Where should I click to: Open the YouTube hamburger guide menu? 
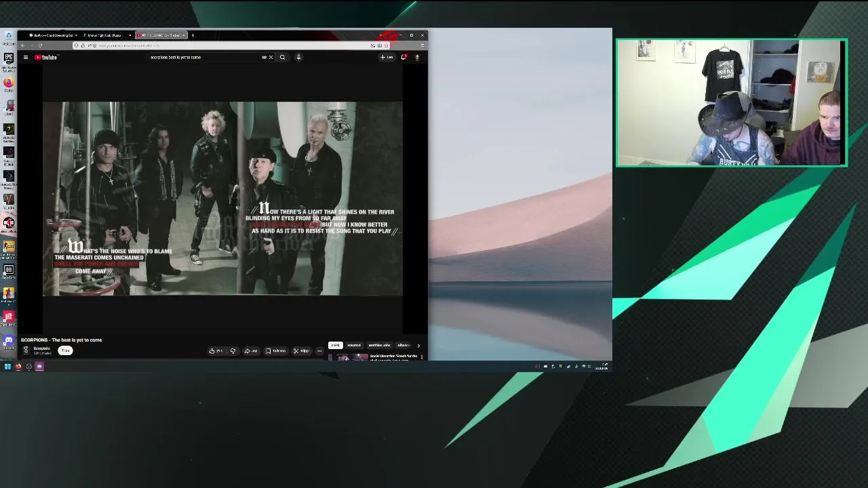[x=26, y=57]
